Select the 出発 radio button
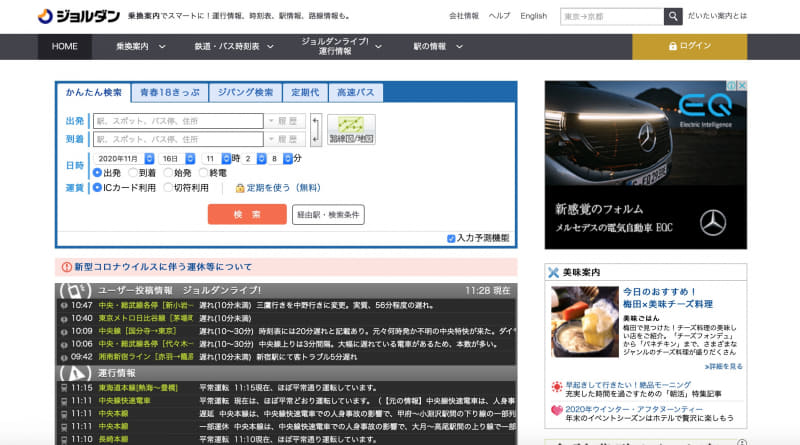 pyautogui.click(x=97, y=173)
